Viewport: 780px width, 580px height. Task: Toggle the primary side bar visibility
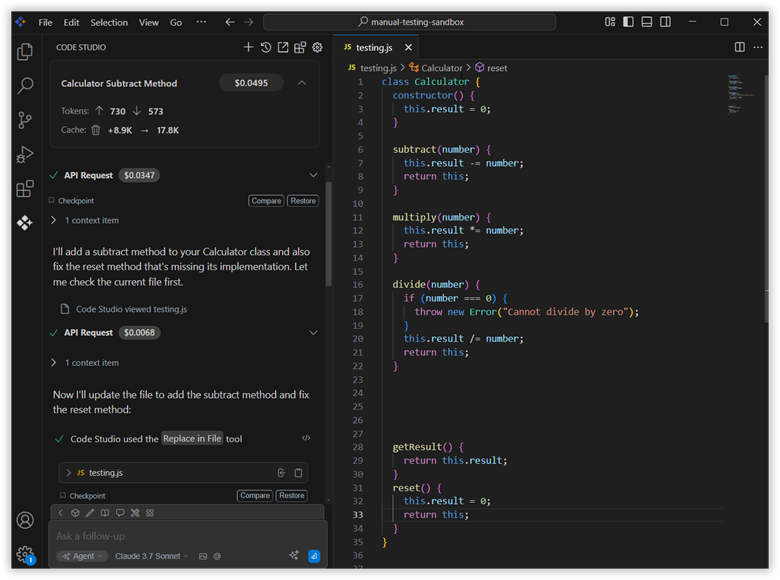628,22
